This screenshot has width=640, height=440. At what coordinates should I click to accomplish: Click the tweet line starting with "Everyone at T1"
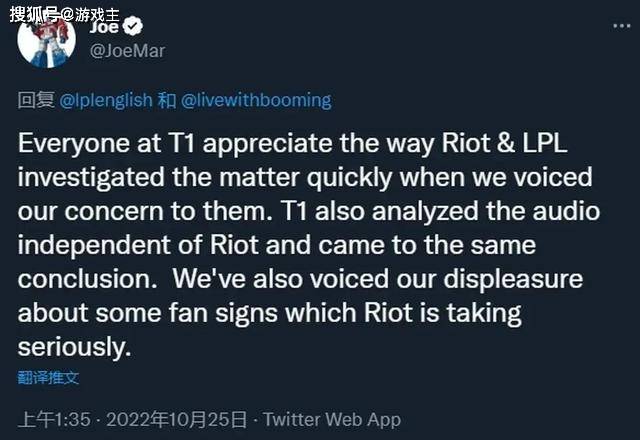tap(293, 144)
